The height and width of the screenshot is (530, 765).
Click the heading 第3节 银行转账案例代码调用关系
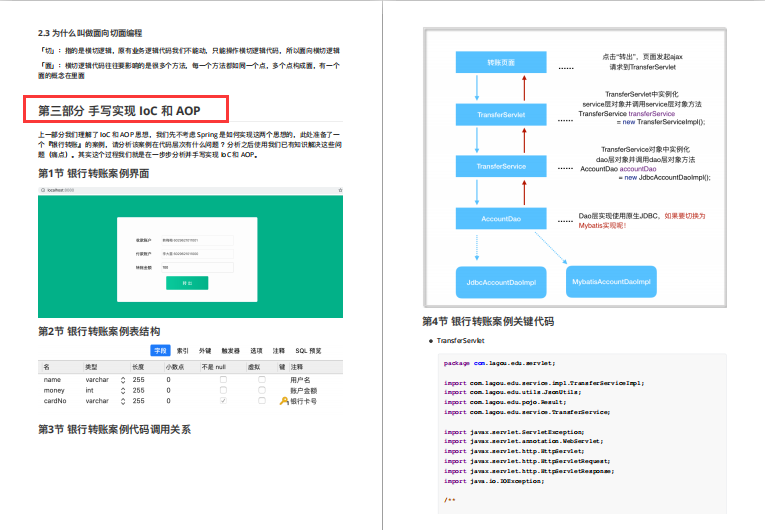point(114,429)
